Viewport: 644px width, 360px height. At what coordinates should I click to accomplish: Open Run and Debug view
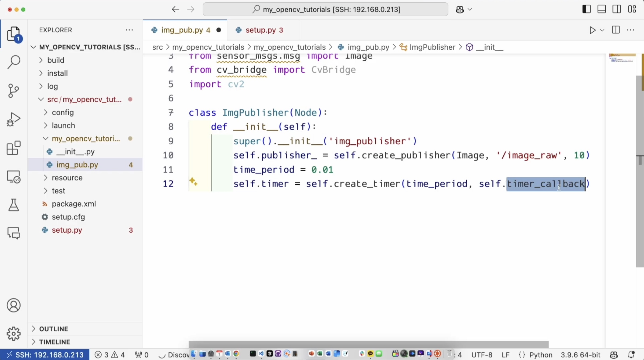(13, 119)
